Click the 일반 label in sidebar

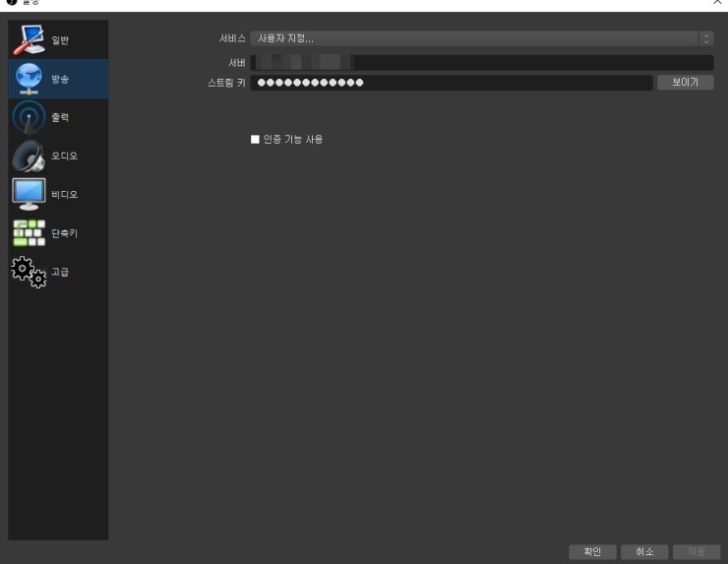[60, 40]
